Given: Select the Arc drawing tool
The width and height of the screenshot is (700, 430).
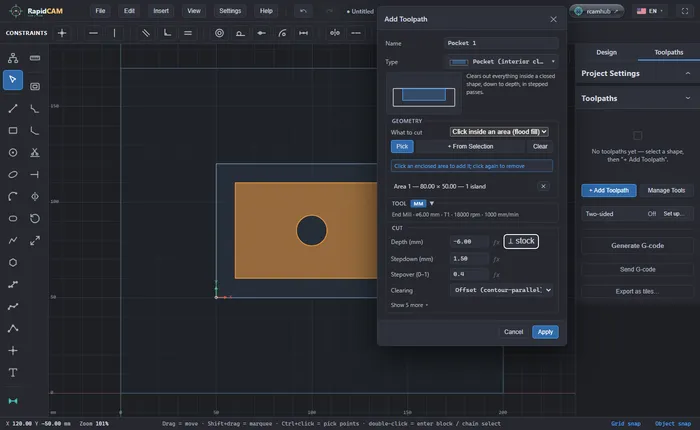Looking at the screenshot, I should [13, 196].
